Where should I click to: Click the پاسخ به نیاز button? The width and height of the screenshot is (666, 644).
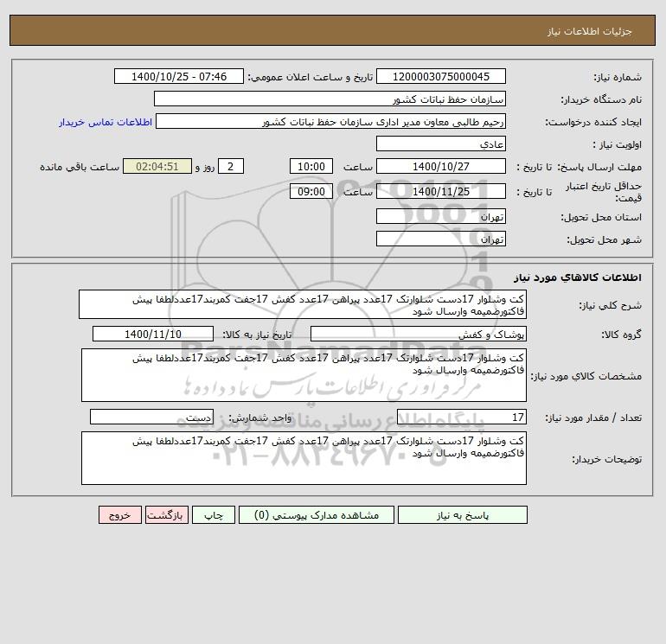point(462,515)
